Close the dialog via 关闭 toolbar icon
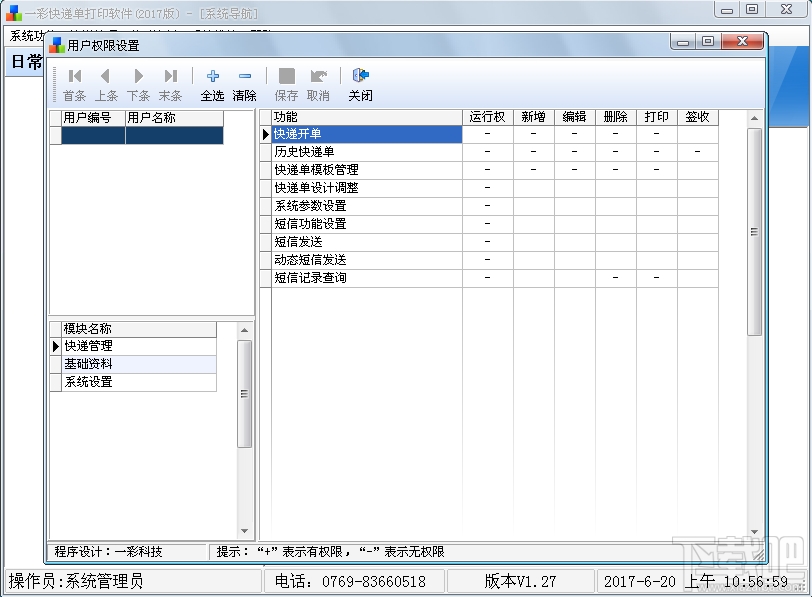The image size is (812, 597). 360,85
